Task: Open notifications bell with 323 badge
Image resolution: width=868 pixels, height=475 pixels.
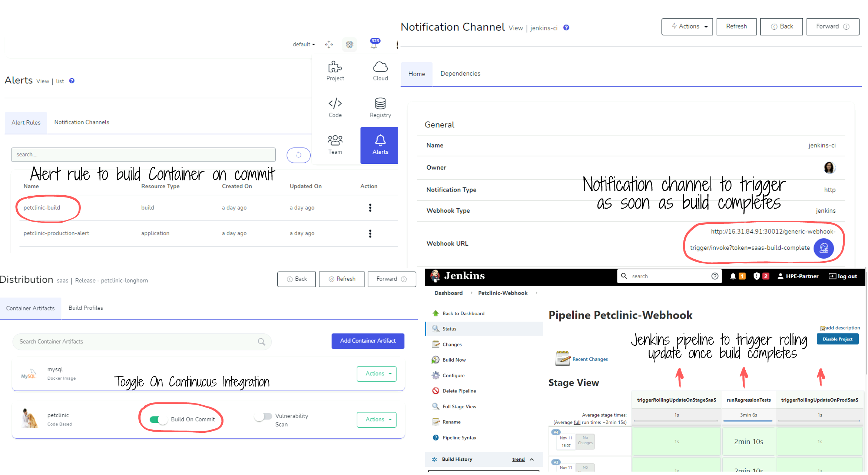Action: tap(374, 43)
